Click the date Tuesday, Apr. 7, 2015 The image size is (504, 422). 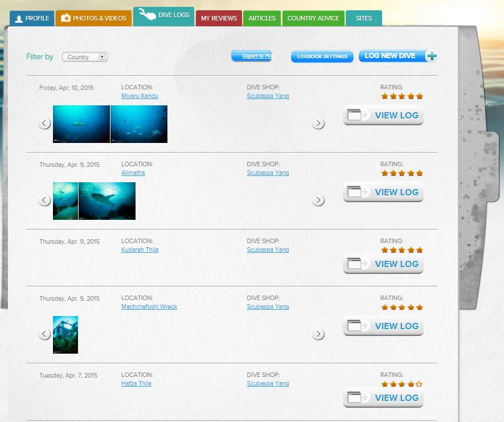click(x=68, y=375)
